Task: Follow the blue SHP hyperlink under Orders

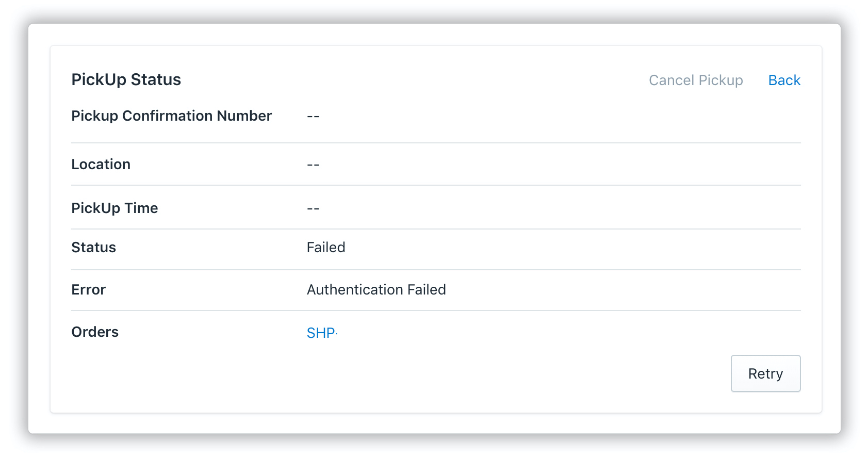Action: click(321, 333)
